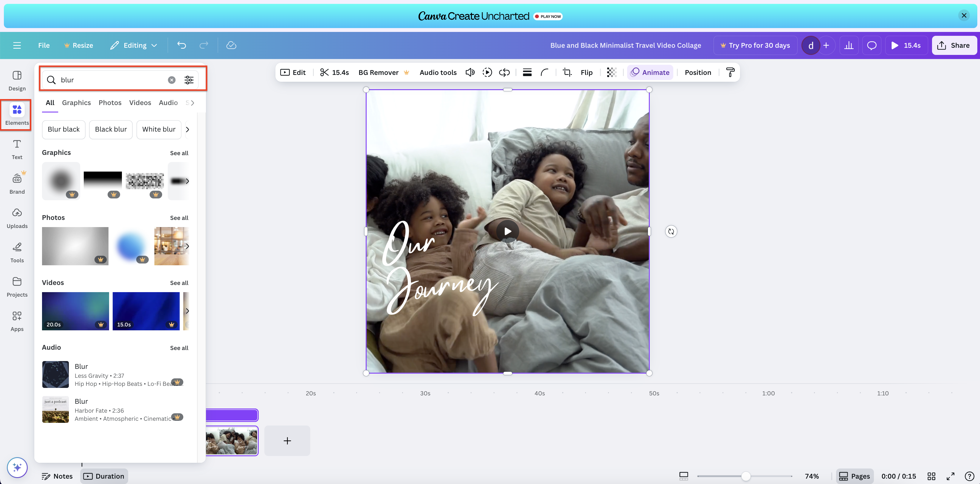
Task: Click the Magic assistant sparkle button
Action: 17,467
